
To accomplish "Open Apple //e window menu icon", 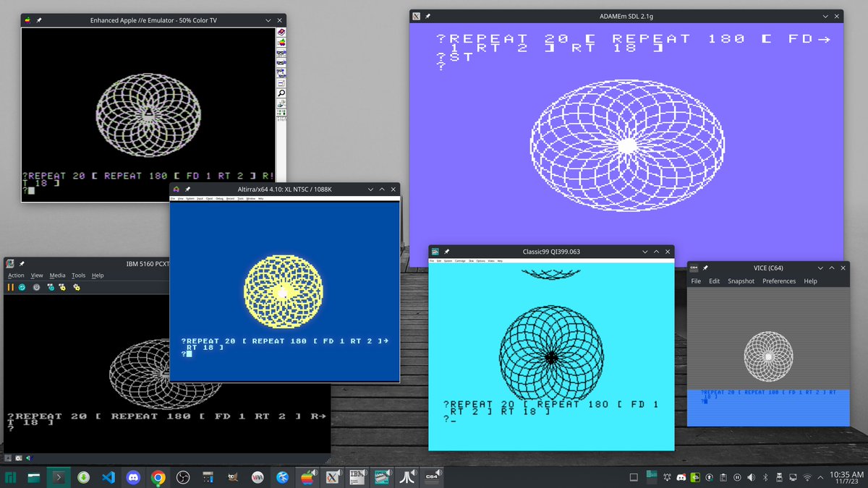I will point(27,20).
